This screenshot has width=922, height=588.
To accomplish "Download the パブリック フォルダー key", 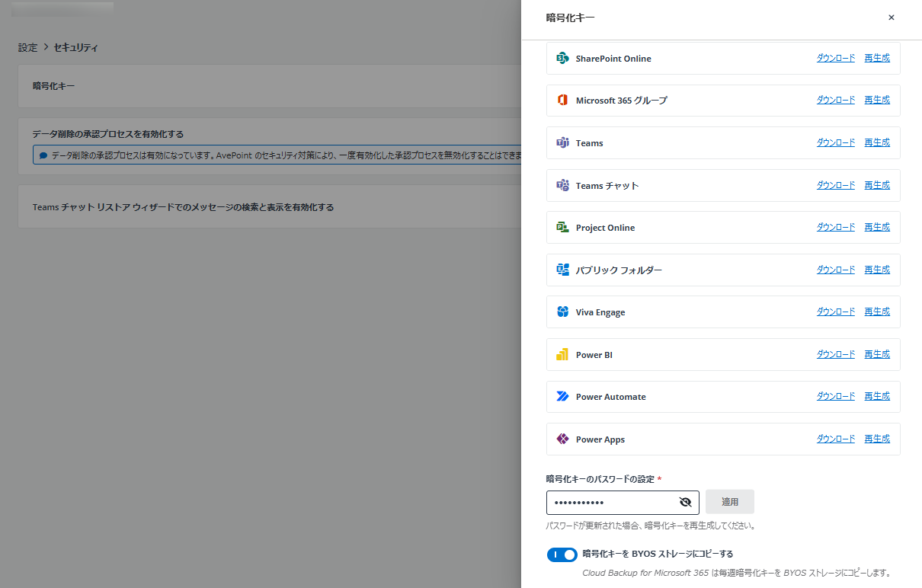I will click(x=836, y=270).
